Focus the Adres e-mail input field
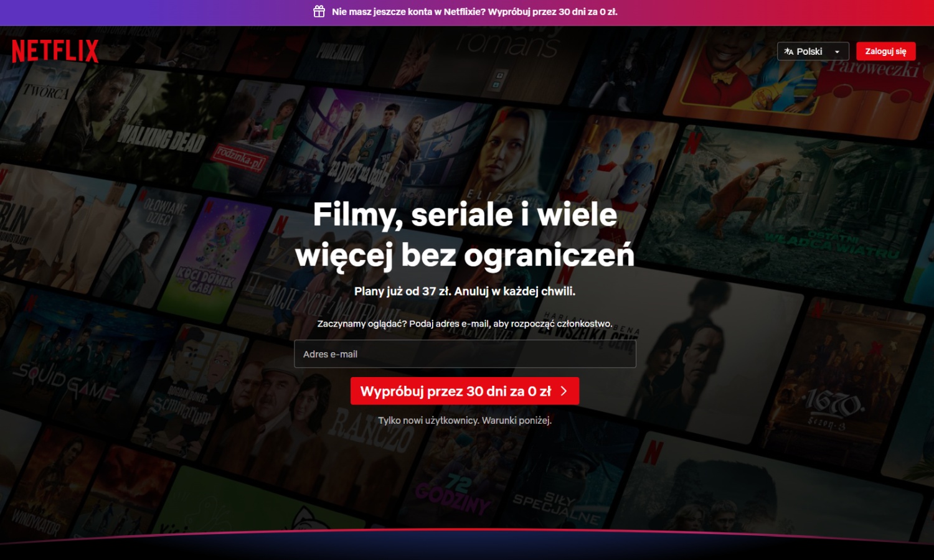 [465, 354]
